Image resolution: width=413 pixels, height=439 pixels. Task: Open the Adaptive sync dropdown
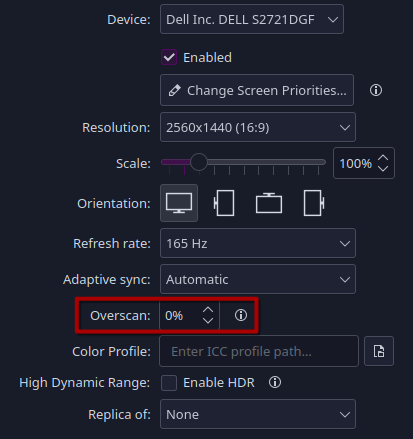pos(258,279)
